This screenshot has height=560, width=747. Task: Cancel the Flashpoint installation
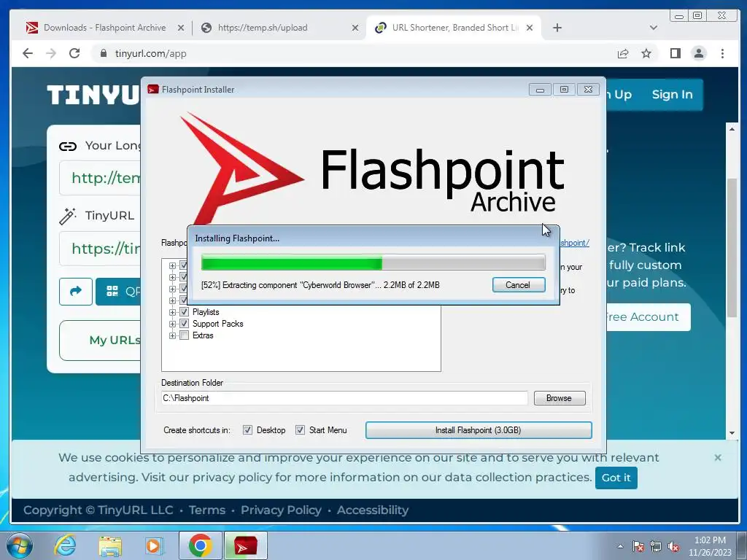pyautogui.click(x=519, y=285)
